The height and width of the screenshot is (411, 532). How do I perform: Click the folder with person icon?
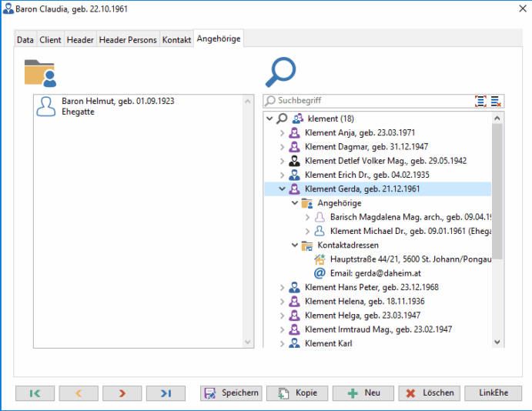point(40,72)
